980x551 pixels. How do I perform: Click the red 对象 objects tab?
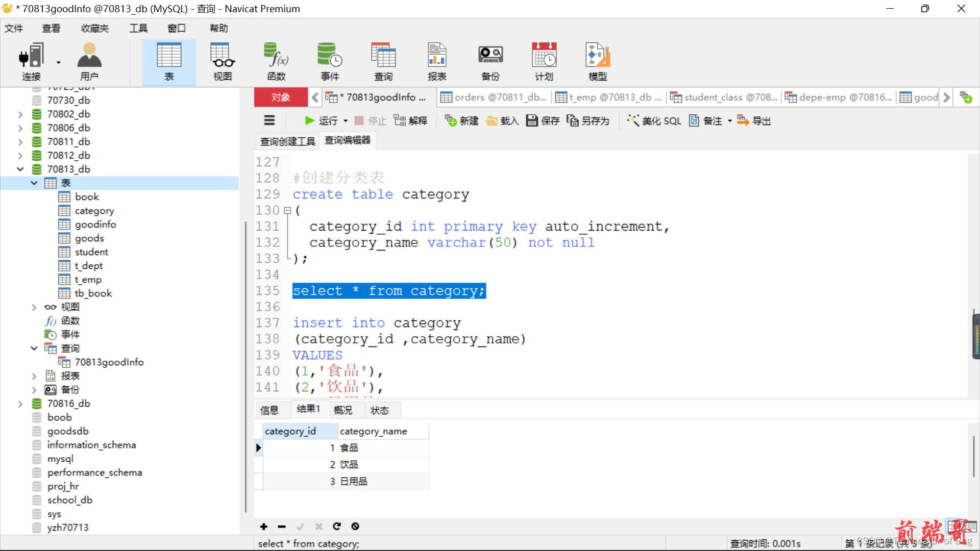281,97
